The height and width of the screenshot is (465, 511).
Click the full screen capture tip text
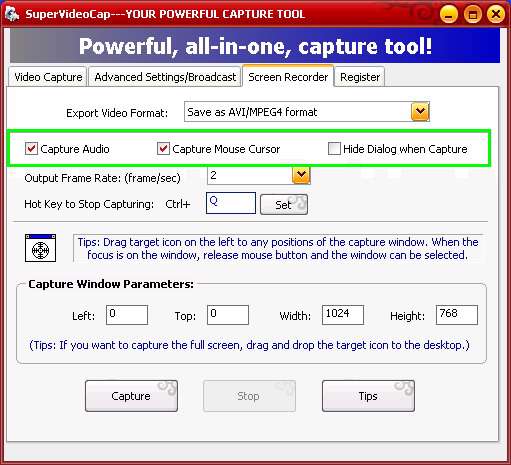coord(249,345)
